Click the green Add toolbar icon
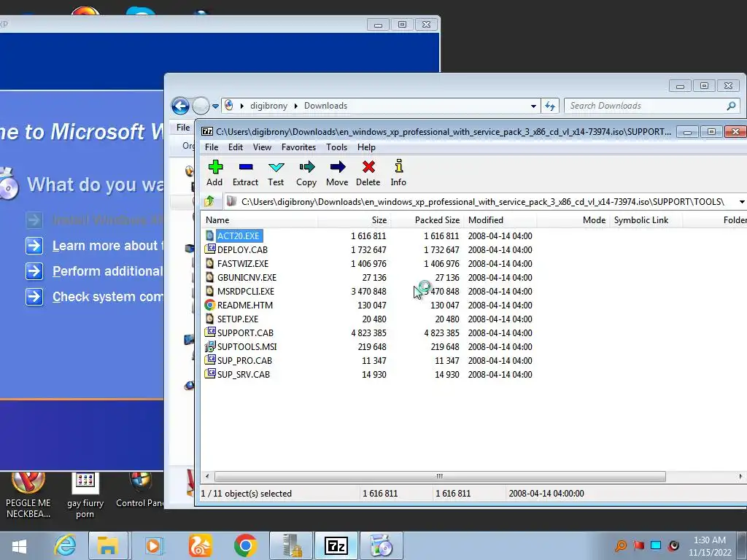The width and height of the screenshot is (747, 560). coord(215,167)
